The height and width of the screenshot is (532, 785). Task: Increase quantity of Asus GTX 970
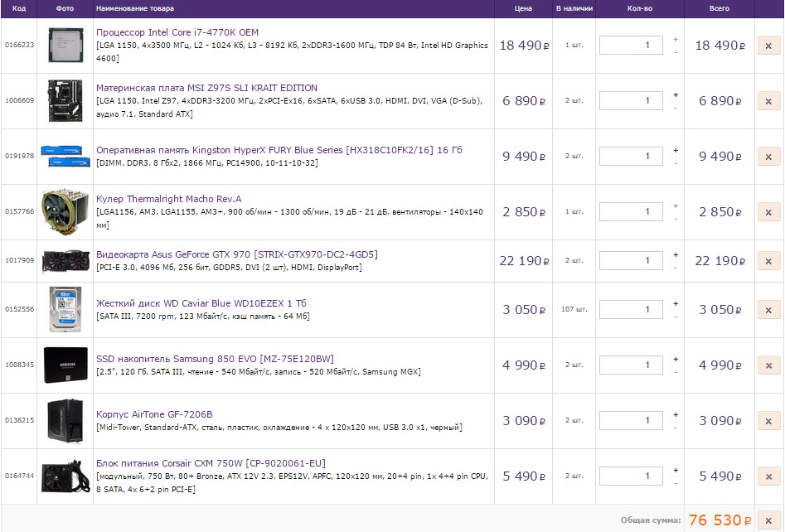[676, 254]
